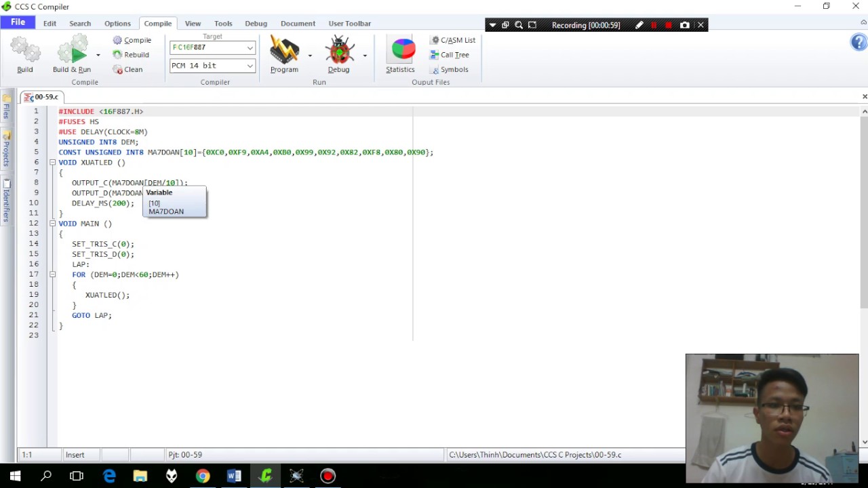Open the File menu

coord(18,22)
